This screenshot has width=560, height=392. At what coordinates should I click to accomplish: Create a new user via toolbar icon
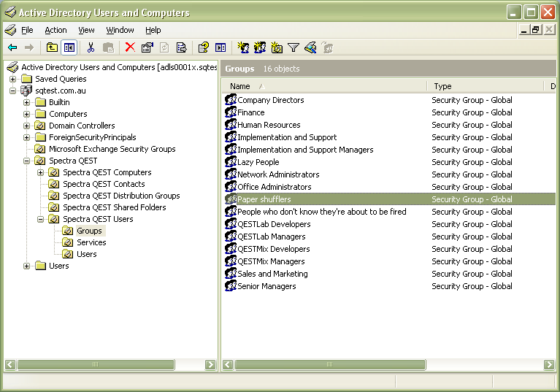click(243, 47)
